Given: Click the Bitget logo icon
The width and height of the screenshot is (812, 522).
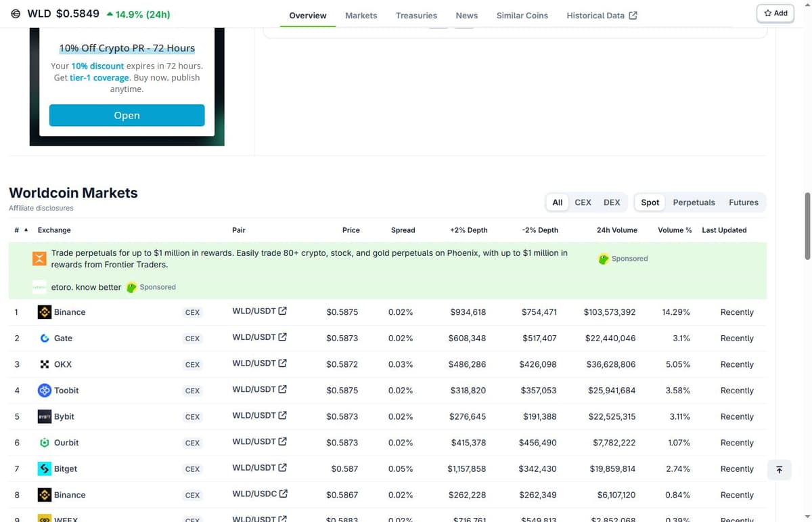Looking at the screenshot, I should click(45, 469).
